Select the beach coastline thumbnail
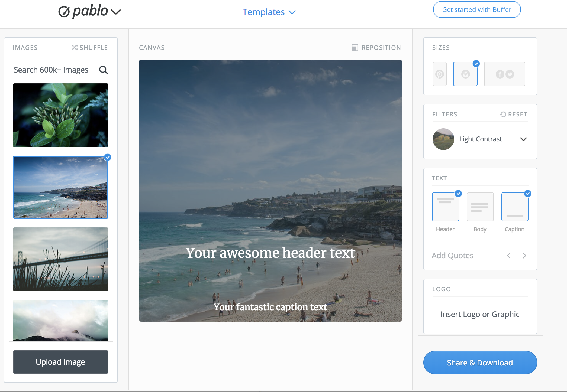The width and height of the screenshot is (567, 392). [x=61, y=187]
